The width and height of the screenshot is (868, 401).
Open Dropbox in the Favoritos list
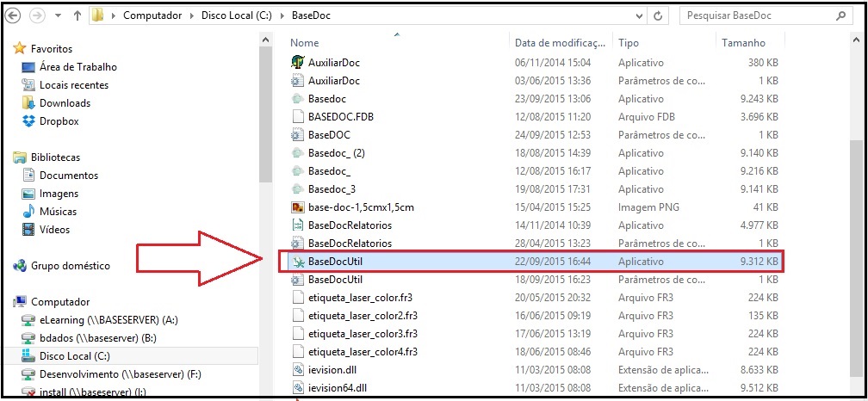click(59, 121)
